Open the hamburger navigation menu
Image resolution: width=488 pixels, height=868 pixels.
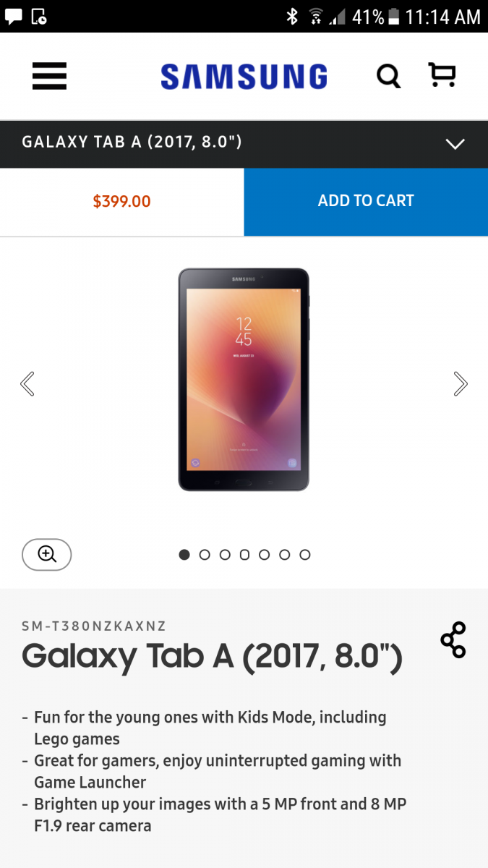[x=49, y=76]
